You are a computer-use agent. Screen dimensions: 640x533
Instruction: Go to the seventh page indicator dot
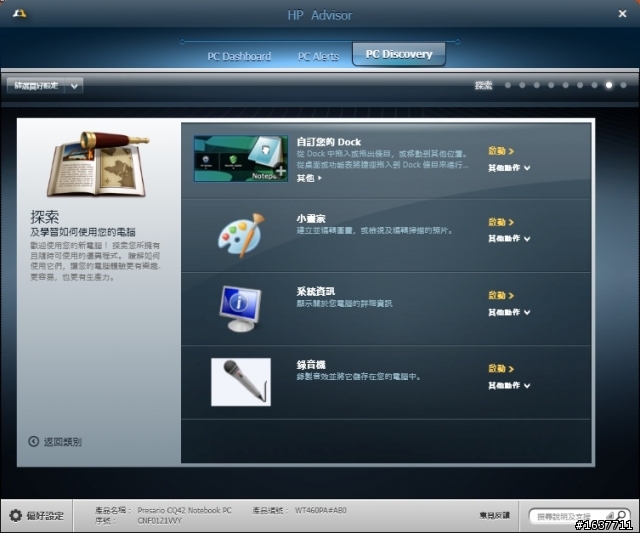[594, 85]
